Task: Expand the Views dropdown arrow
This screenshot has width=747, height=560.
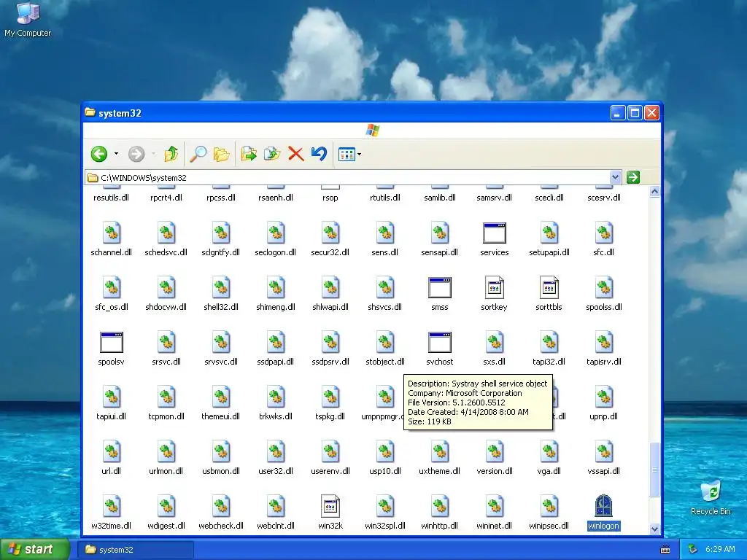Action: 359,155
